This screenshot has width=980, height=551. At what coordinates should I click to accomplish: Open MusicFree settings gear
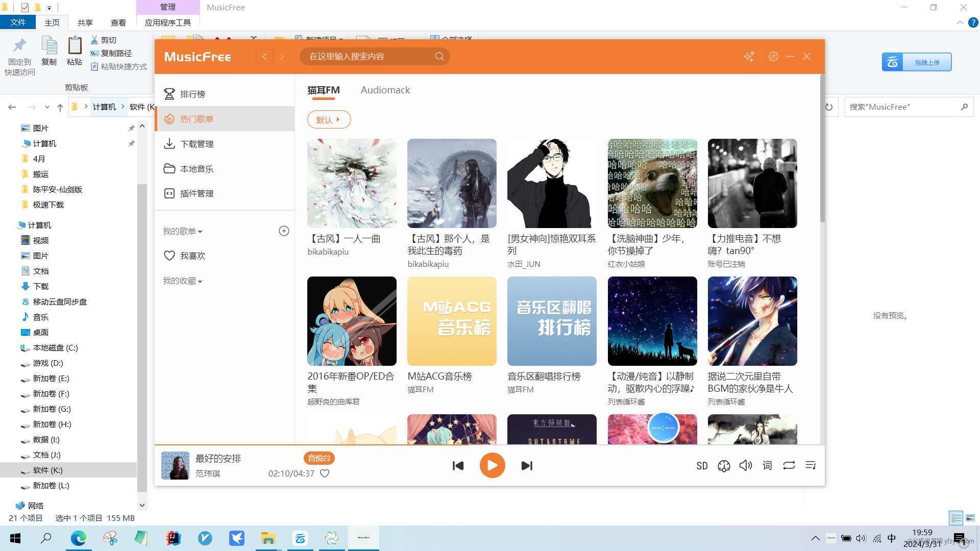click(773, 57)
